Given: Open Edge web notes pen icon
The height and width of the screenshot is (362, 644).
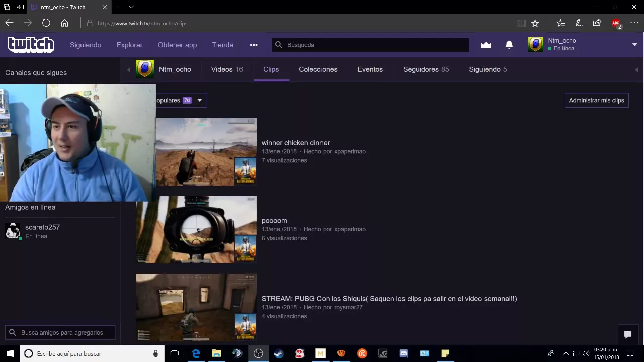Looking at the screenshot, I should coord(579,23).
